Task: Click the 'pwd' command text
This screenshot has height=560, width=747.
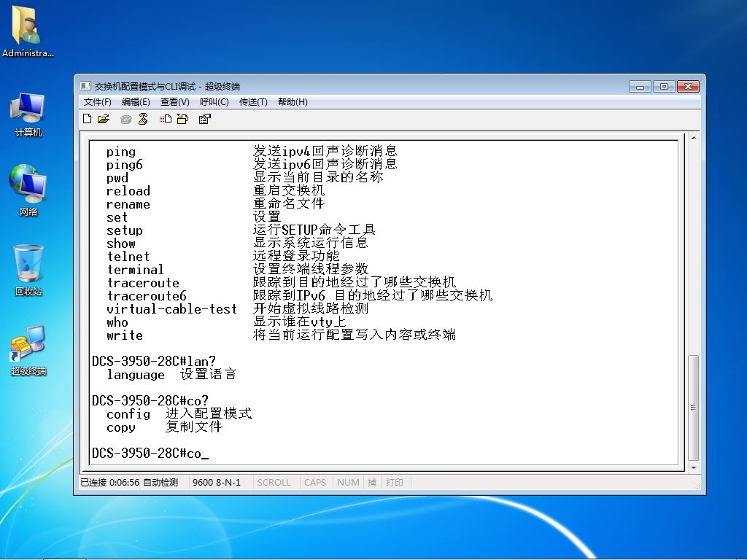Action: (117, 178)
